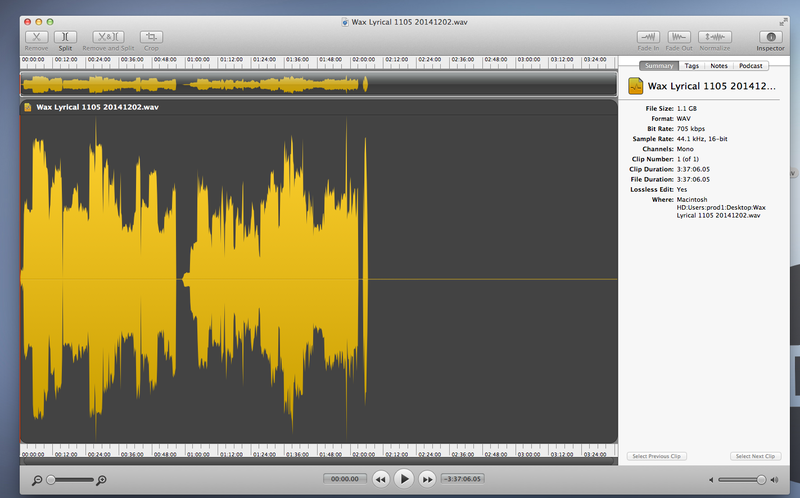The width and height of the screenshot is (800, 498).
Task: Toggle the Inspector panel
Action: click(770, 37)
